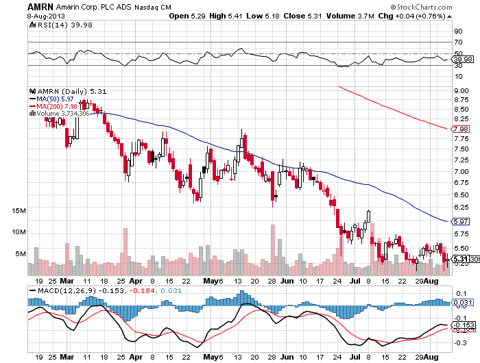
Task: Click the red MA(200) legend line swatch
Action: 32,106
